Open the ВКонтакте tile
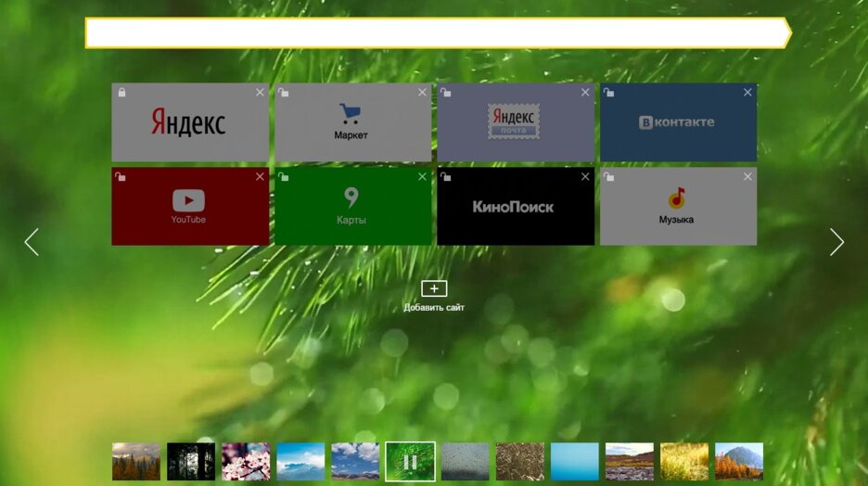This screenshot has width=868, height=486. (677, 123)
